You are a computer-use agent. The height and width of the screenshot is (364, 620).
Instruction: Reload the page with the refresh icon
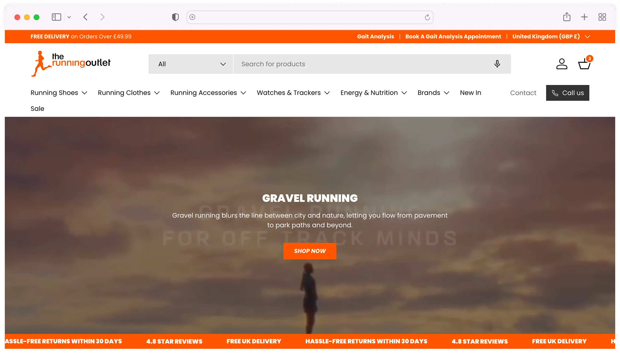pyautogui.click(x=427, y=17)
